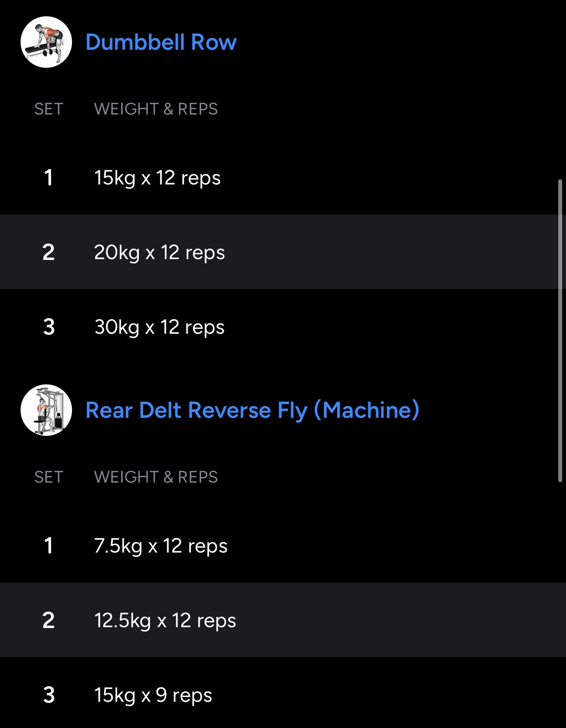
Task: Click WEIGHT & REPS header under Dumbbell Row
Action: [156, 109]
